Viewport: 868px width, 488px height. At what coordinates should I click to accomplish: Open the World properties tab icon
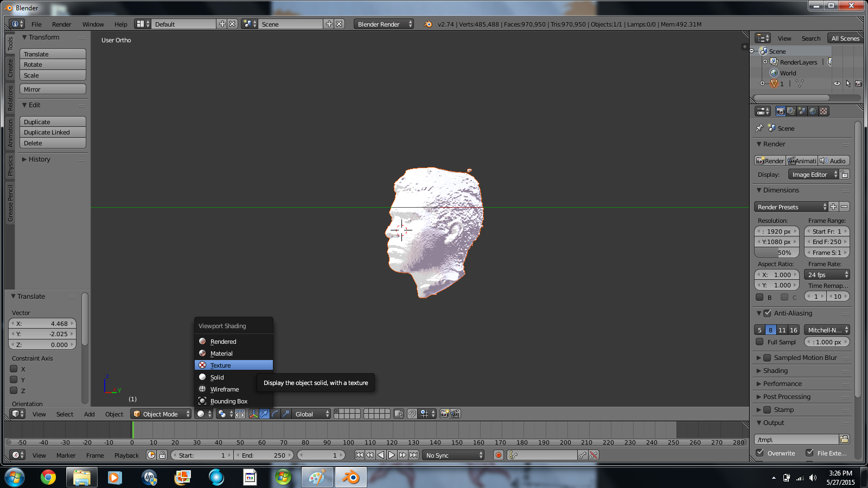tap(813, 111)
